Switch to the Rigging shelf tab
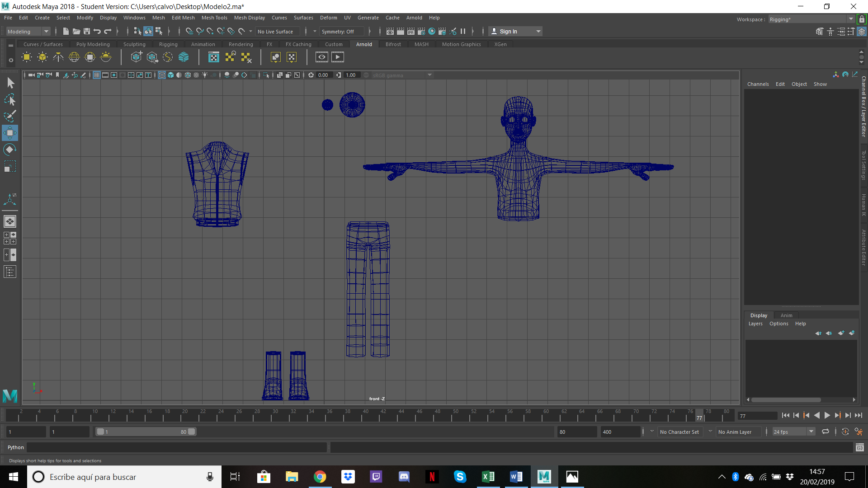 tap(168, 44)
